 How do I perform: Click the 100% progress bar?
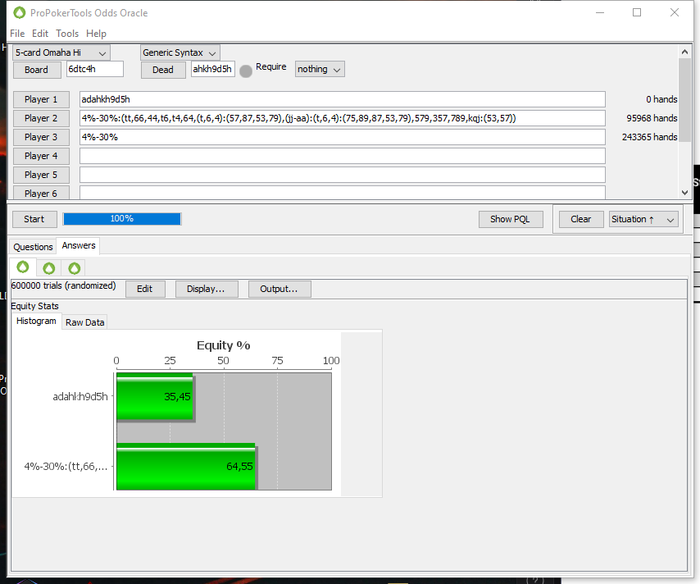122,219
